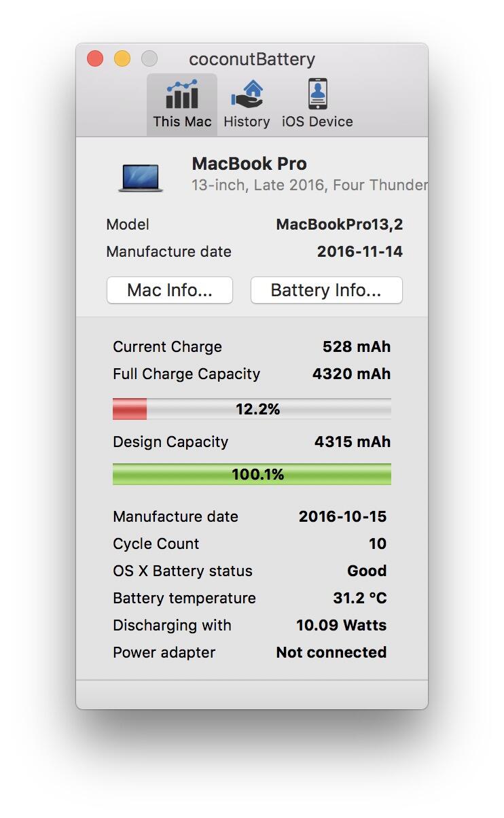Click the green 100.1% capacity bar
Viewport: 504px width, 818px height.
[252, 474]
